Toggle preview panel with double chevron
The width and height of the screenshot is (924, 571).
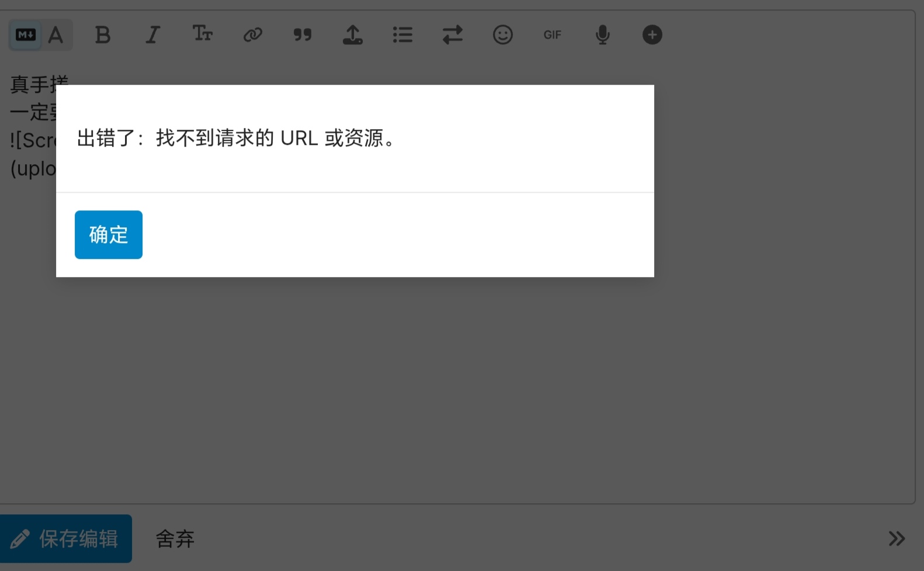pos(896,538)
